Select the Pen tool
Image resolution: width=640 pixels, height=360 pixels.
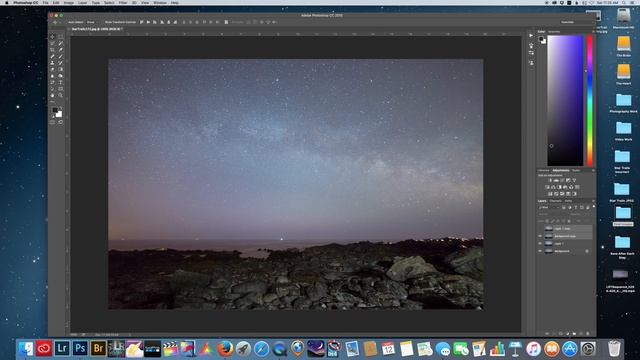[x=52, y=82]
